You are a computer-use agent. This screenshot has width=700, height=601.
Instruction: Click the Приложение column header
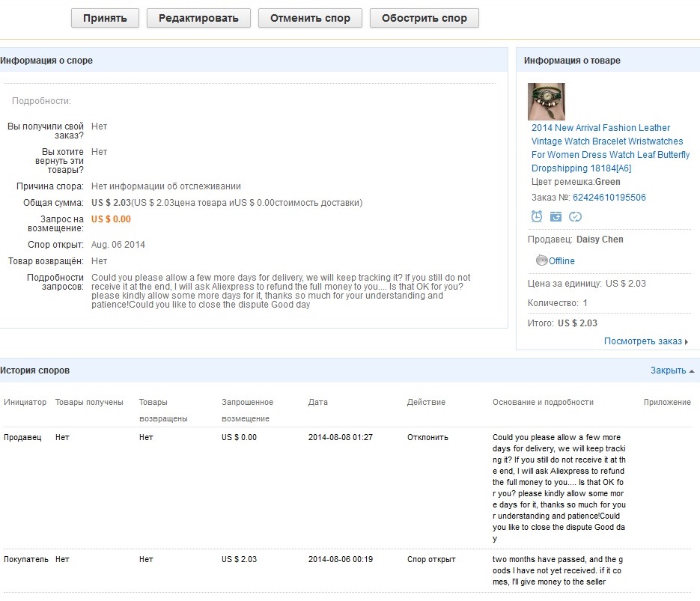click(667, 402)
